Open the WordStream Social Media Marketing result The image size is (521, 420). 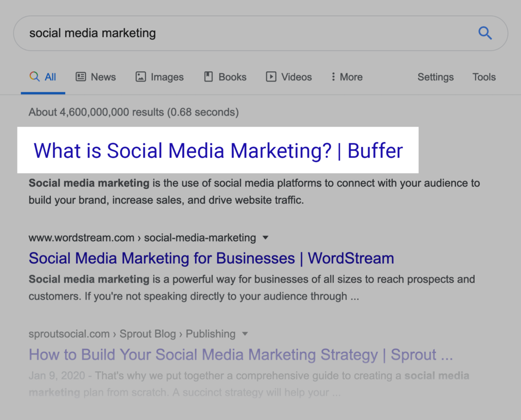(x=211, y=259)
